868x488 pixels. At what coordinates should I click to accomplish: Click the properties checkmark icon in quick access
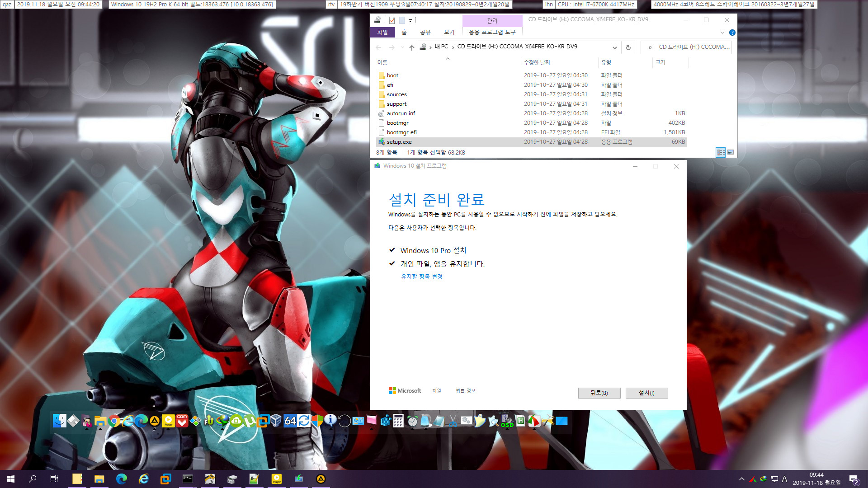point(392,20)
